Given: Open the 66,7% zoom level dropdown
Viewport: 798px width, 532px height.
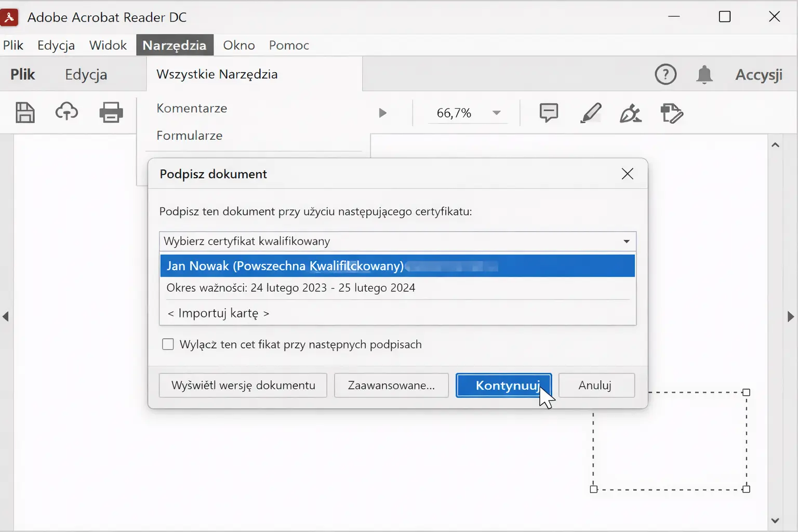Looking at the screenshot, I should [496, 113].
